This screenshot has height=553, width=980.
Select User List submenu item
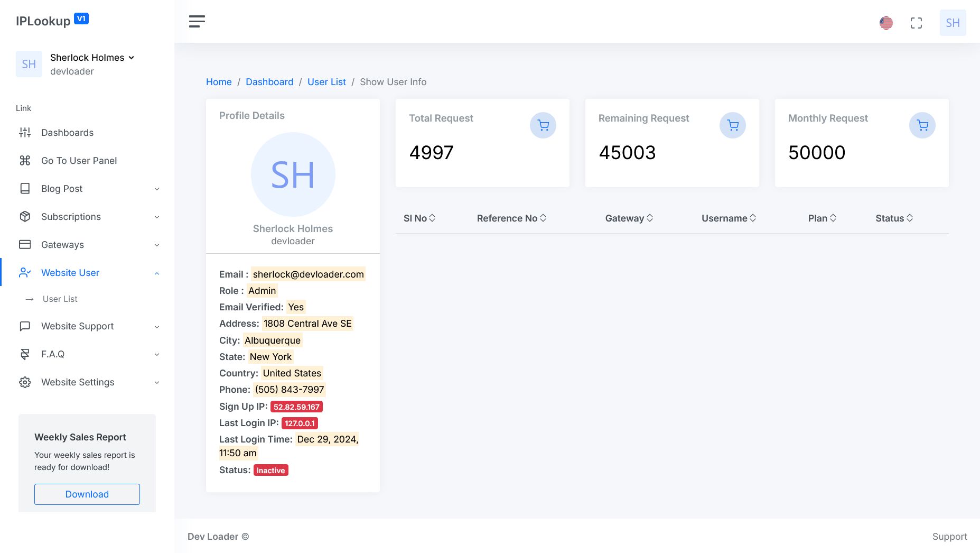60,299
